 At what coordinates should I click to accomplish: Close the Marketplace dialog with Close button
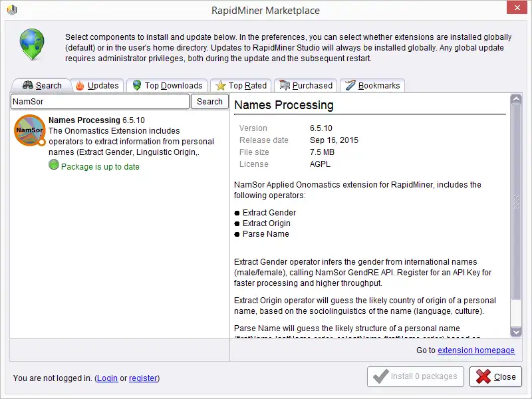[x=495, y=376]
